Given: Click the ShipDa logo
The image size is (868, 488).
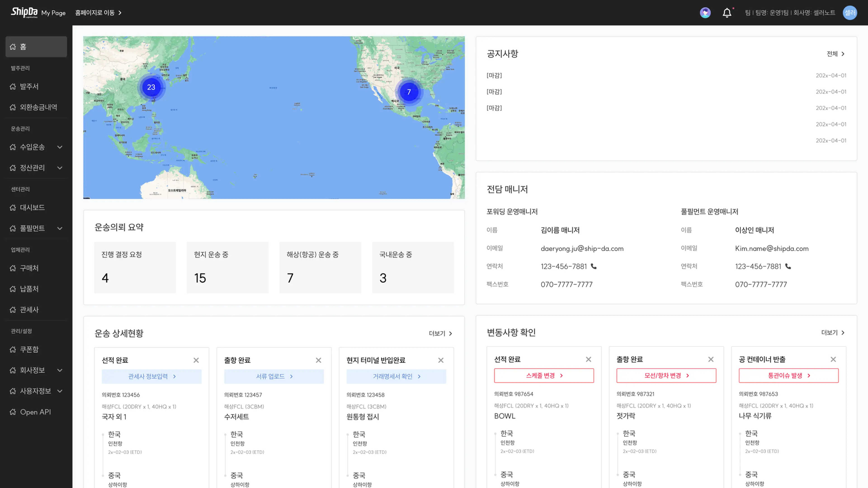Looking at the screenshot, I should [x=24, y=12].
